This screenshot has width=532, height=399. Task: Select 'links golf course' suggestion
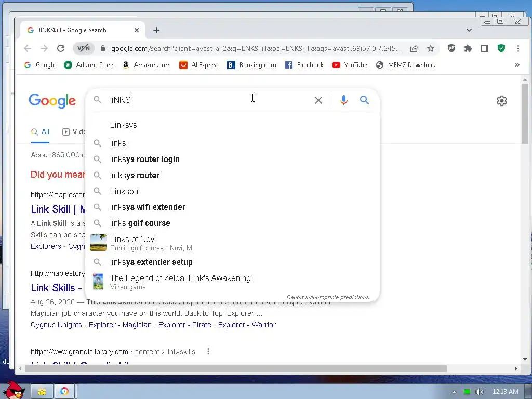[232, 223]
